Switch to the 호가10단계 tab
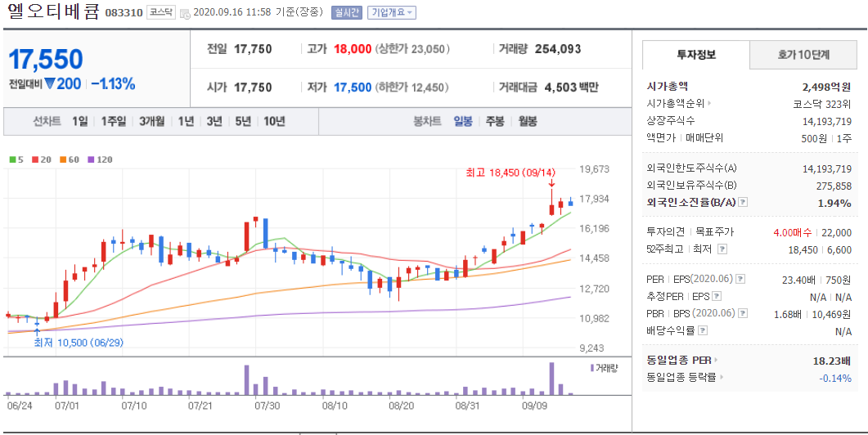 (803, 55)
